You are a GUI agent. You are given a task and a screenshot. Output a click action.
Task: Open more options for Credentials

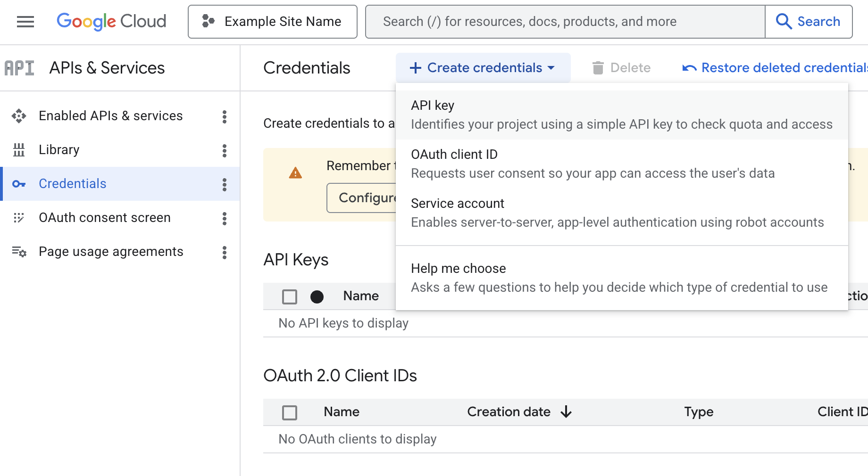pos(225,185)
